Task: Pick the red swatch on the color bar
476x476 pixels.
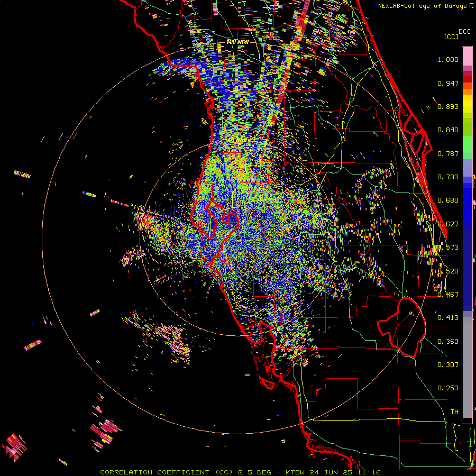Action: point(467,79)
